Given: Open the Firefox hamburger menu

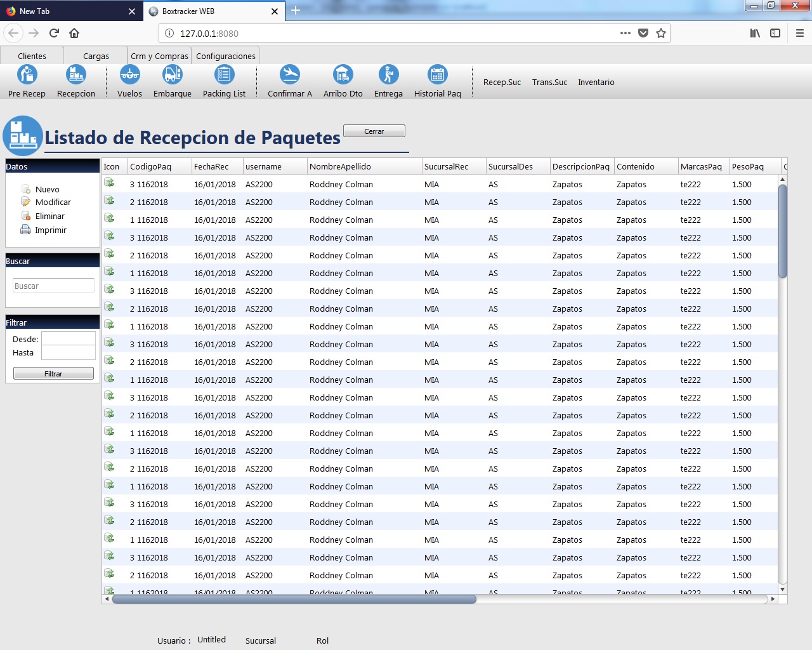Looking at the screenshot, I should click(x=799, y=33).
